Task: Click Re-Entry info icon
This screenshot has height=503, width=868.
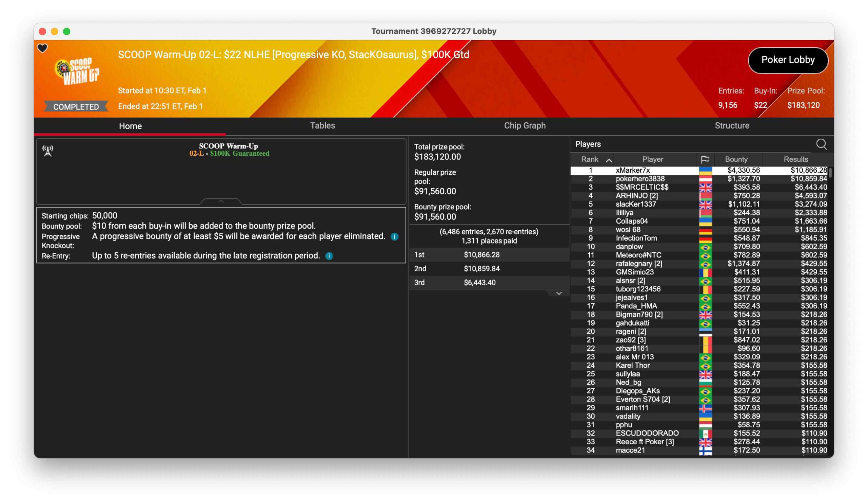Action: click(329, 256)
